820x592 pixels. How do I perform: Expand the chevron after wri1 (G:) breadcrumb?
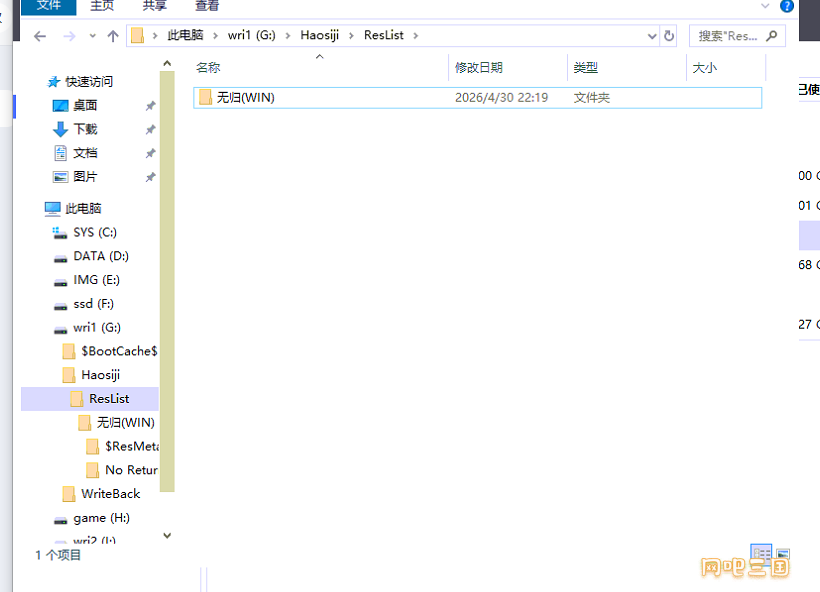(x=288, y=36)
